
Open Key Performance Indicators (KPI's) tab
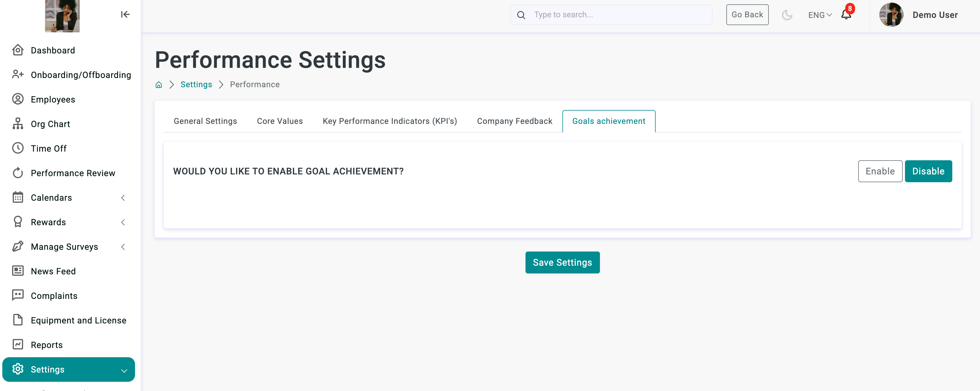click(x=390, y=121)
